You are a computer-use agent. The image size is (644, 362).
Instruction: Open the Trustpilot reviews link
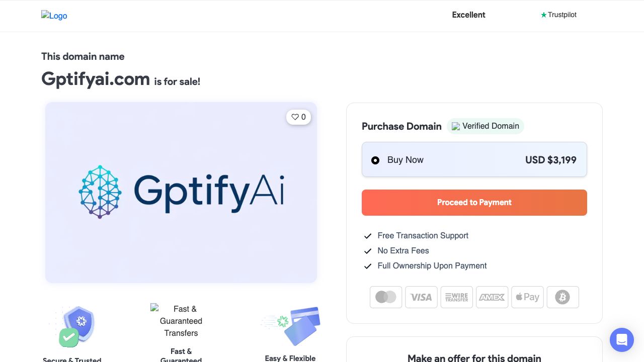pos(558,15)
